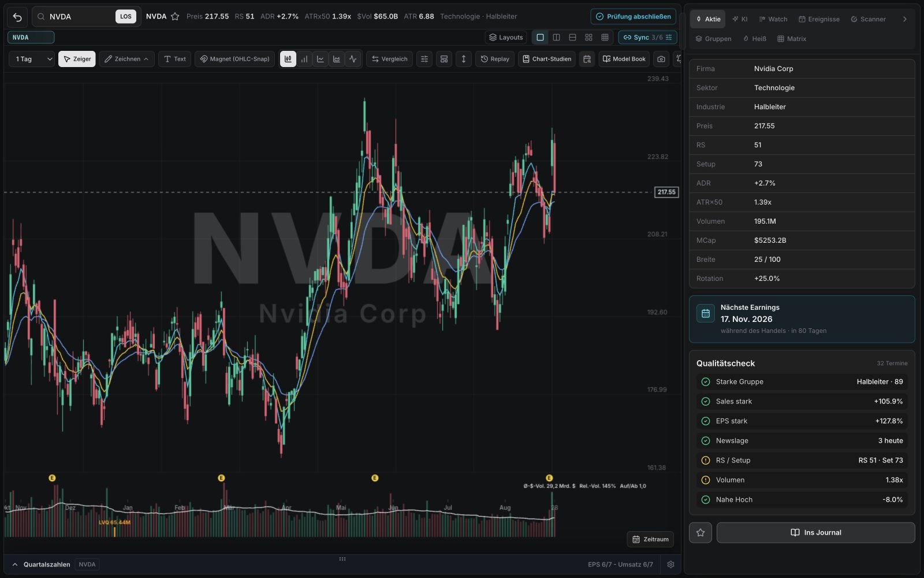The height and width of the screenshot is (578, 924).
Task: Open the Zeitraum range selector
Action: point(650,539)
